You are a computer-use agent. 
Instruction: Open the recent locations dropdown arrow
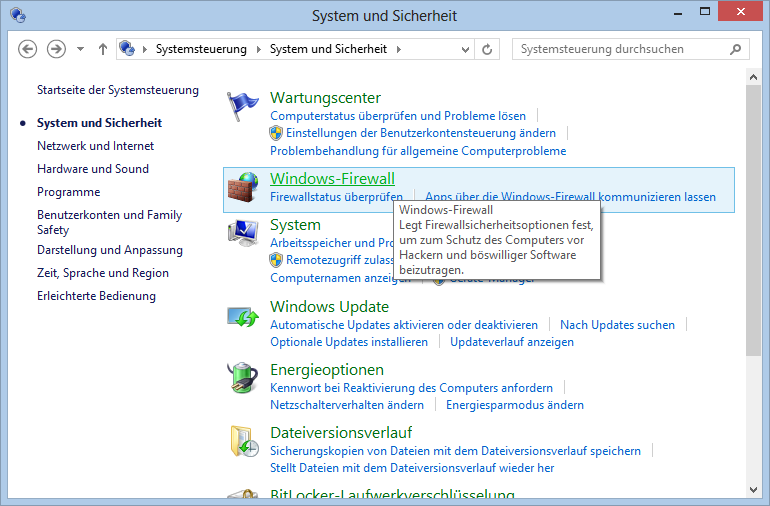coord(80,49)
